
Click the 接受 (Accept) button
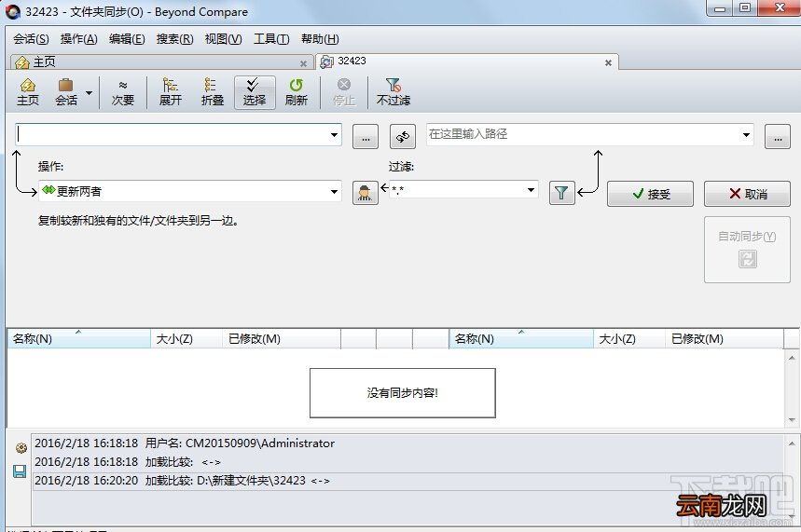coord(650,194)
